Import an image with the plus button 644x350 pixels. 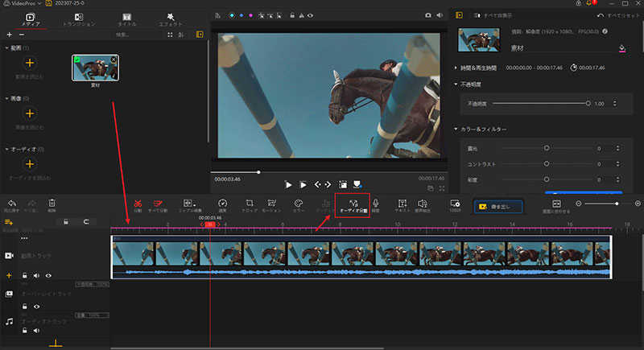[x=30, y=113]
